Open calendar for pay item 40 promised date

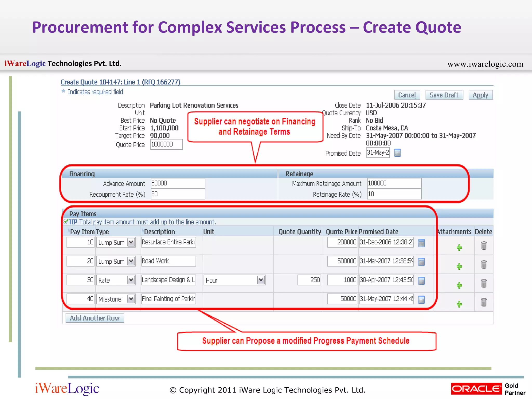click(421, 300)
